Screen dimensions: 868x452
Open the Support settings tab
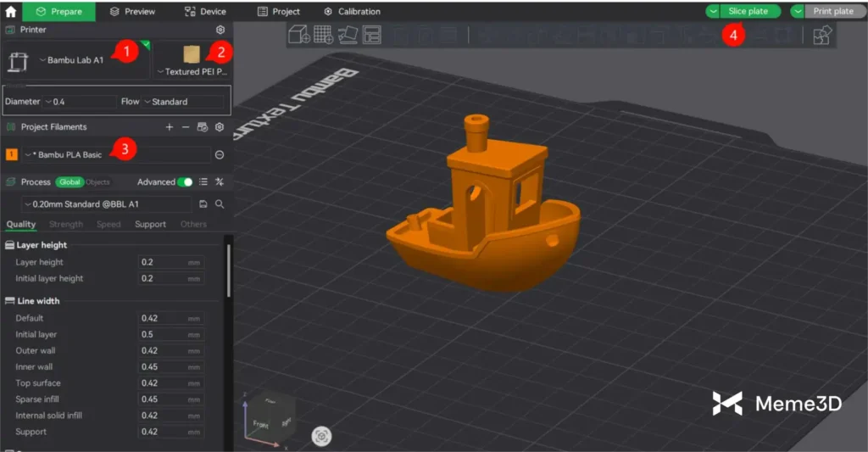150,225
